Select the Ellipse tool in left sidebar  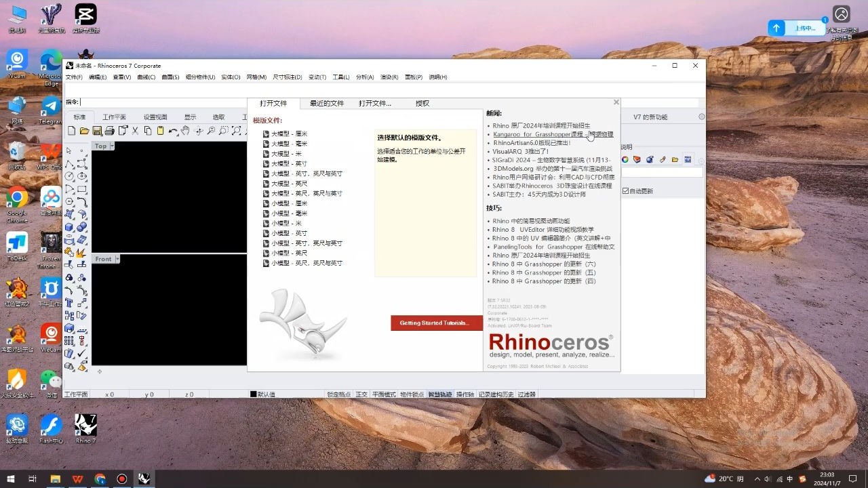(x=82, y=176)
